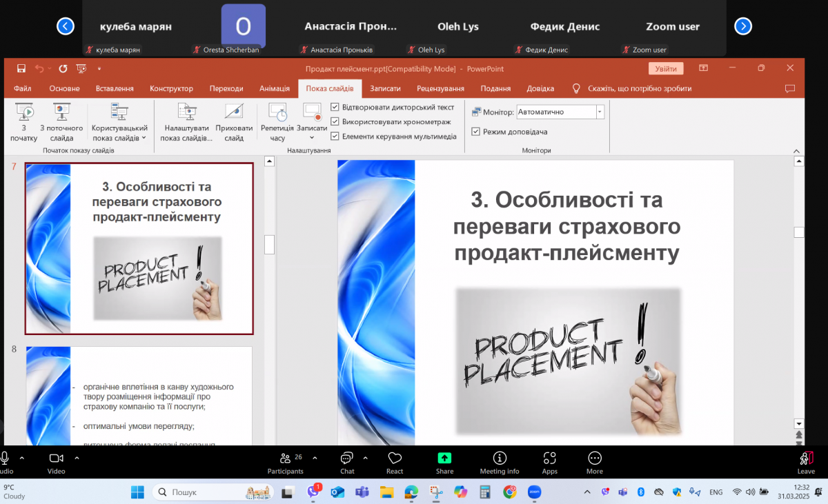Disable Режим доповідача checkbox
The width and height of the screenshot is (828, 504).
476,132
